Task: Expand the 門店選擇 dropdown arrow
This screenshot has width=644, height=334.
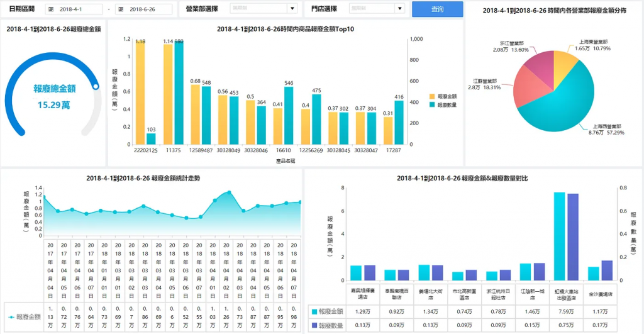Action: point(400,8)
